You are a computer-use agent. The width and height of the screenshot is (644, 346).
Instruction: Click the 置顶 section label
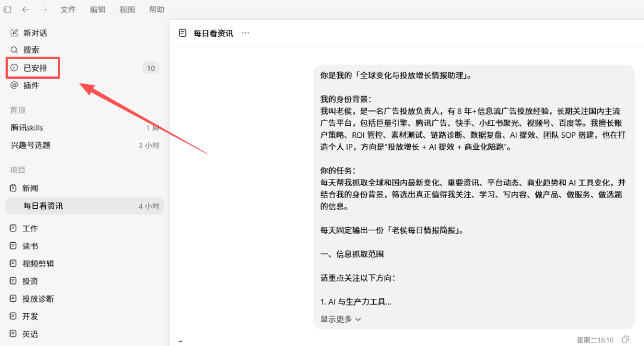tap(18, 110)
